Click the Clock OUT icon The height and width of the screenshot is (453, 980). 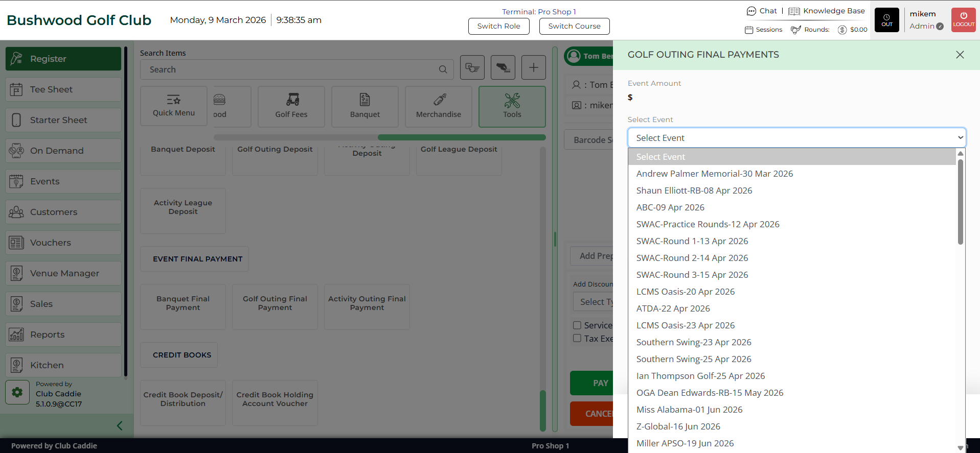[886, 20]
